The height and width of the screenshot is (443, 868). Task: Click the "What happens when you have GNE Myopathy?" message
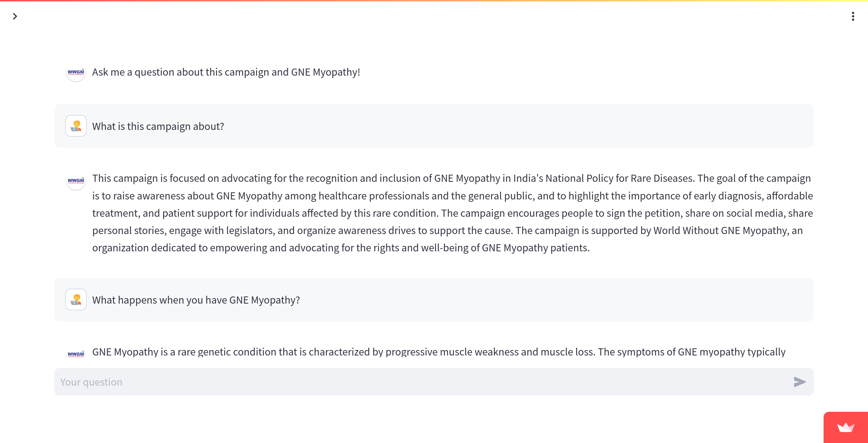click(196, 300)
